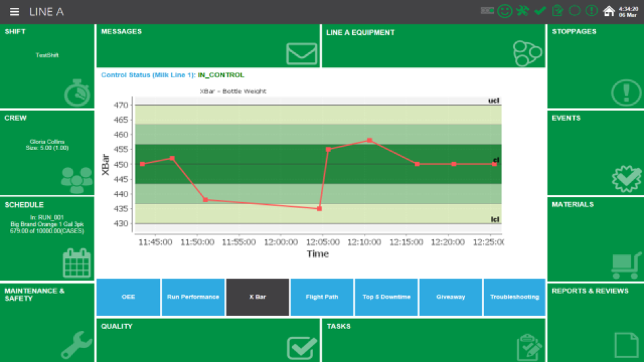Image resolution: width=644 pixels, height=362 pixels.
Task: Click the smiley face status icon
Action: click(x=505, y=11)
